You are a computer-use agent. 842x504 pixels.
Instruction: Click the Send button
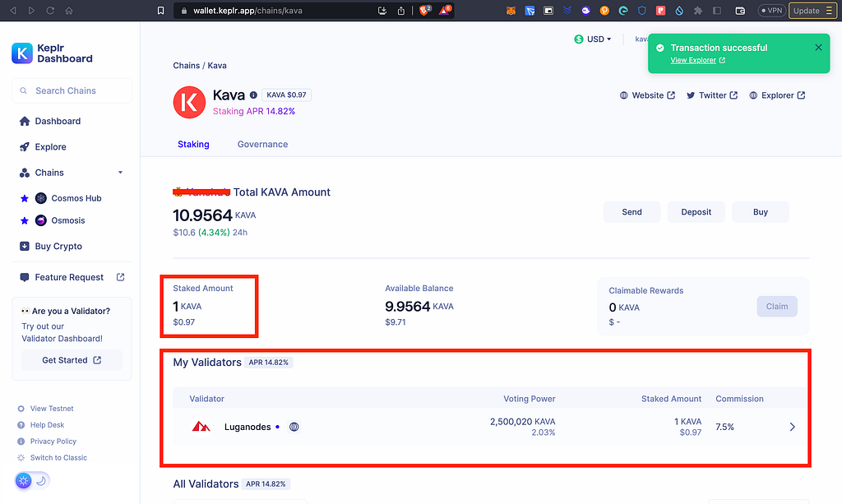632,212
